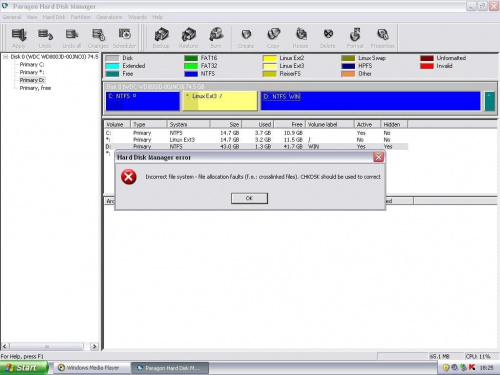The height and width of the screenshot is (375, 500).
Task: Sort by the Volume label column header
Action: pyautogui.click(x=329, y=124)
